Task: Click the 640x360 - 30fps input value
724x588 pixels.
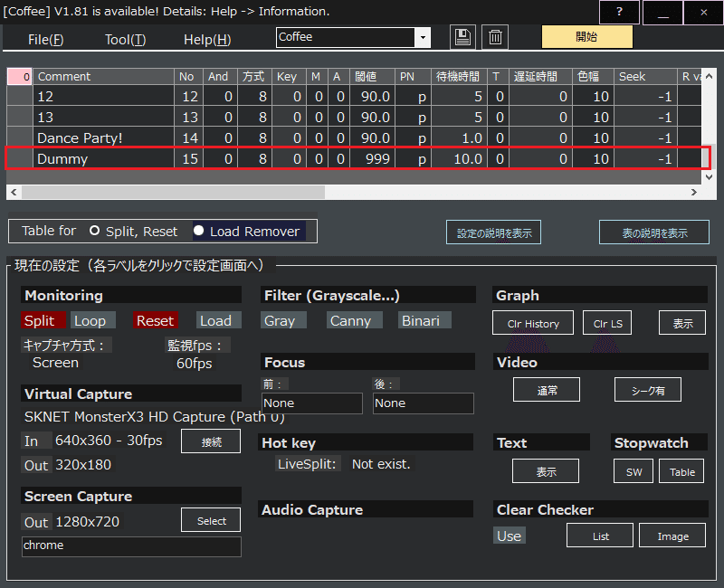Action: (109, 441)
